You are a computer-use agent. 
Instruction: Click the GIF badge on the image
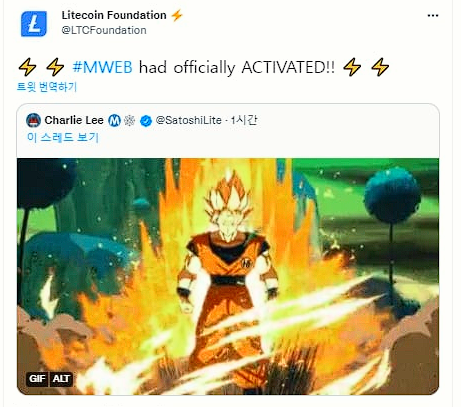point(37,379)
